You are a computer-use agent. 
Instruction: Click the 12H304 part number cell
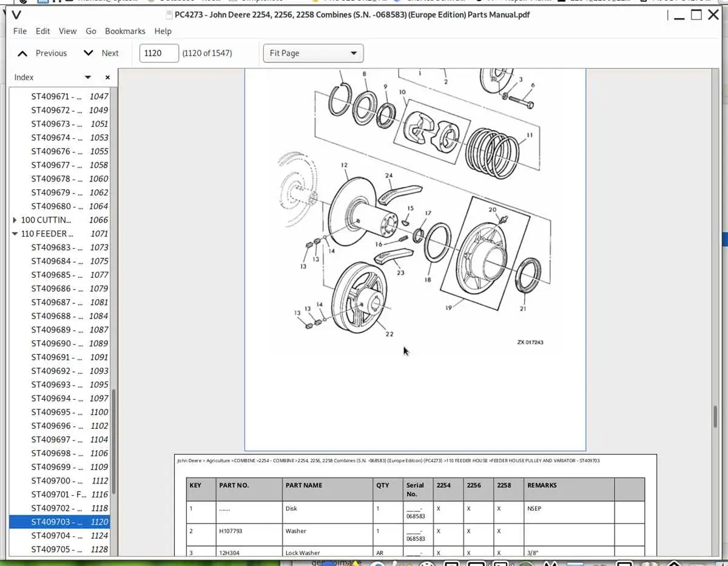point(249,553)
